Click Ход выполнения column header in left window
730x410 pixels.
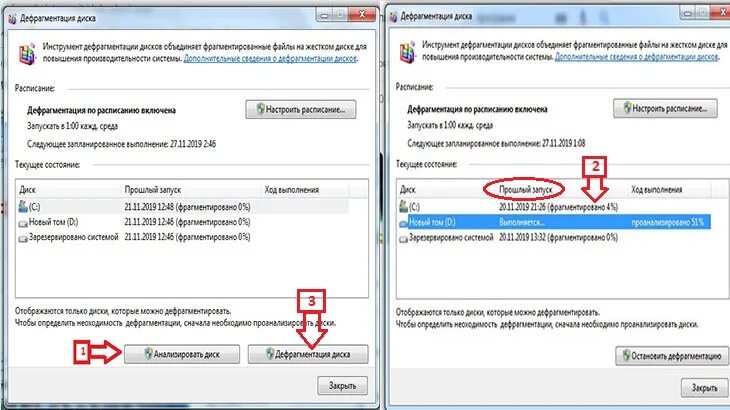291,190
